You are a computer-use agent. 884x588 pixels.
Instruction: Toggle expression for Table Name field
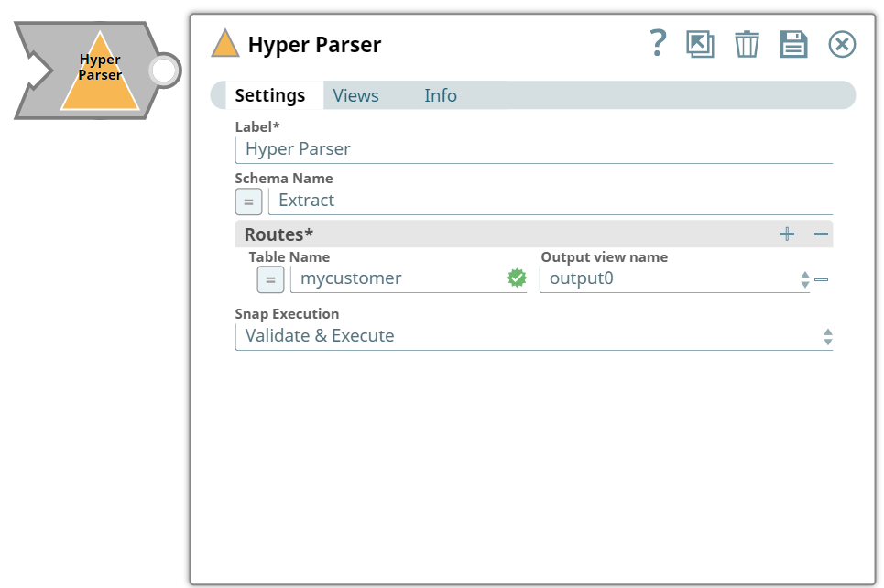(270, 279)
